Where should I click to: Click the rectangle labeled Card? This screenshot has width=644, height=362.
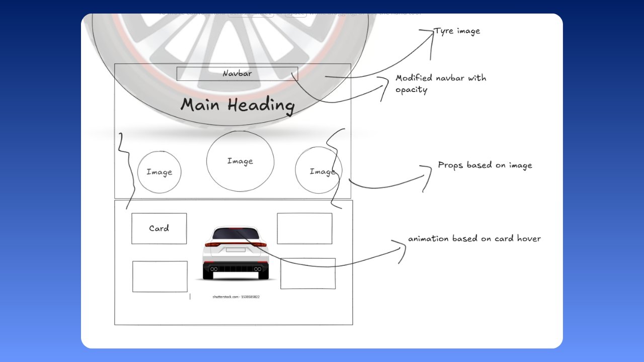click(x=159, y=228)
